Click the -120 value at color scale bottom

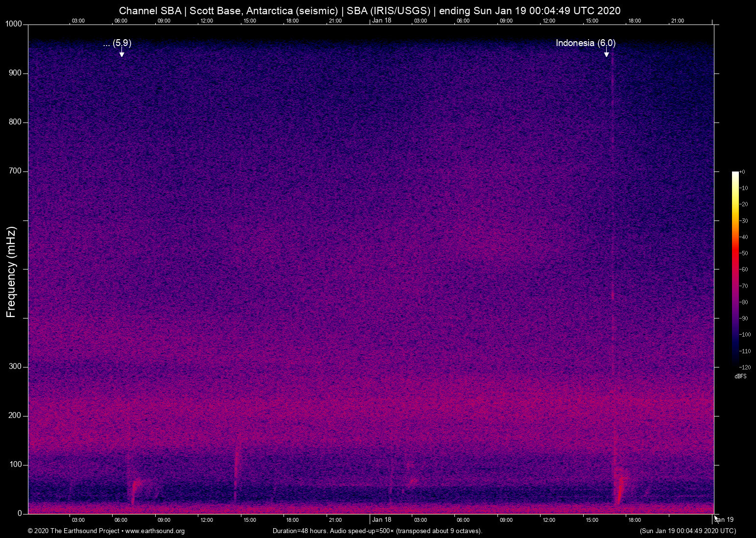pos(744,367)
